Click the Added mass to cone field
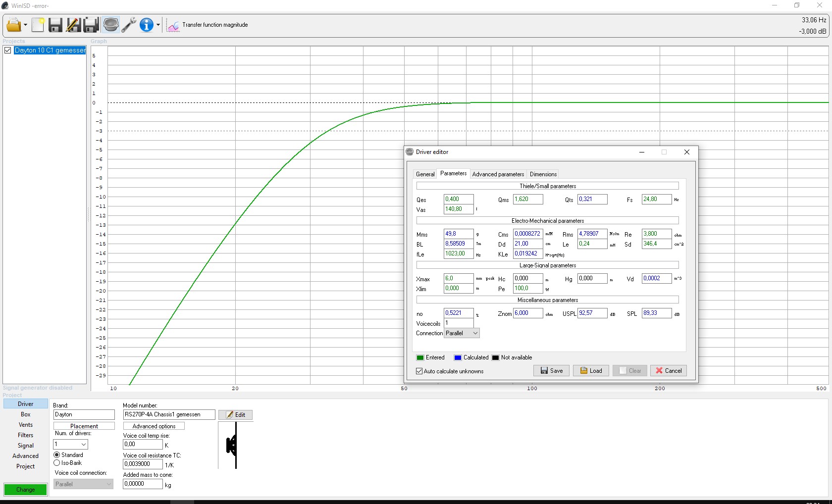This screenshot has height=504, width=832. [143, 484]
